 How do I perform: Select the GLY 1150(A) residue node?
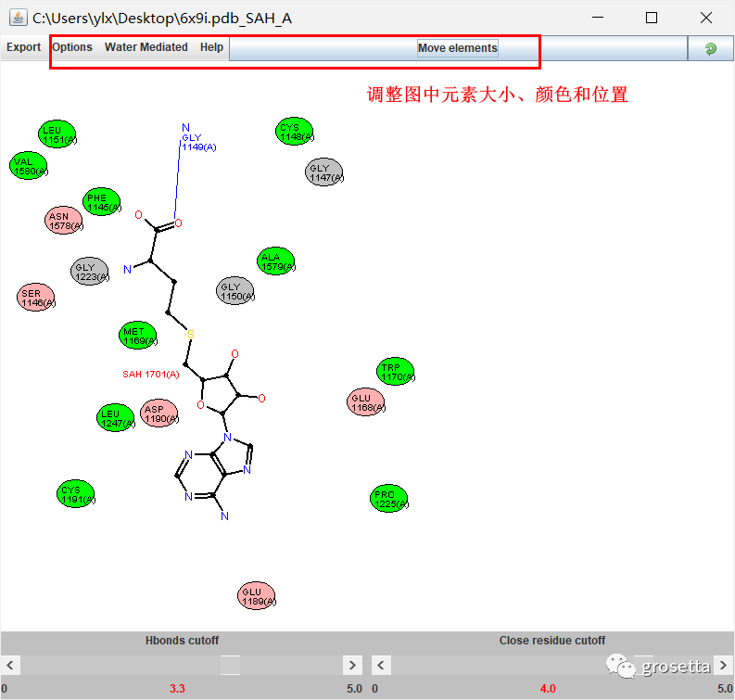coord(235,291)
